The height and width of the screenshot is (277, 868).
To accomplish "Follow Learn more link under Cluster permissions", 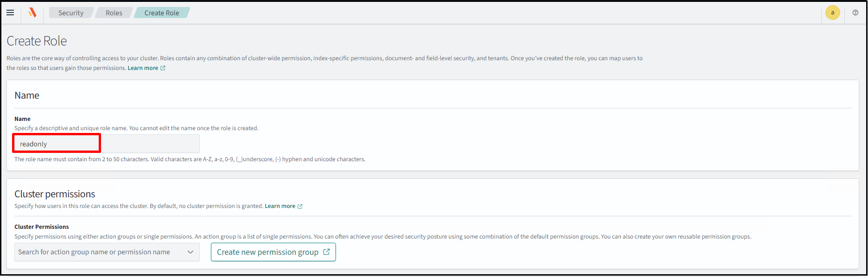I will [280, 206].
